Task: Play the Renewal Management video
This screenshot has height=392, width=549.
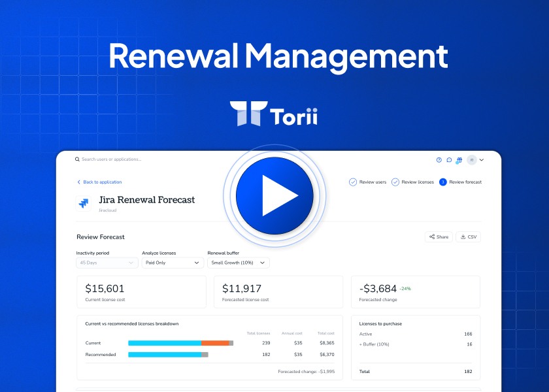Action: pyautogui.click(x=274, y=195)
